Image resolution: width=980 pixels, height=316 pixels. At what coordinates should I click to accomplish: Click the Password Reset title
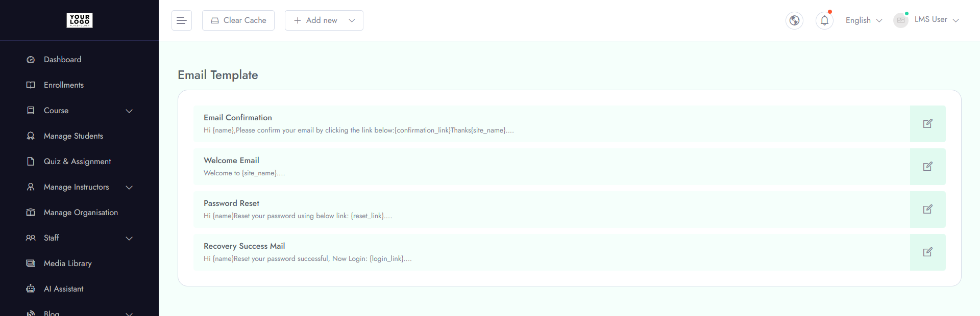tap(231, 203)
